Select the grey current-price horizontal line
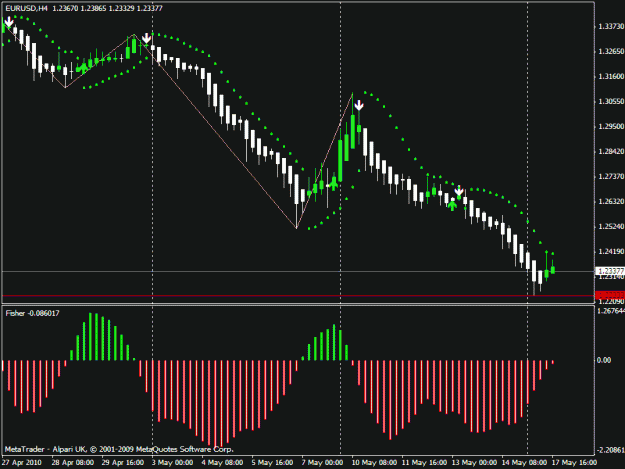Image resolution: width=625 pixels, height=469 pixels. point(298,271)
